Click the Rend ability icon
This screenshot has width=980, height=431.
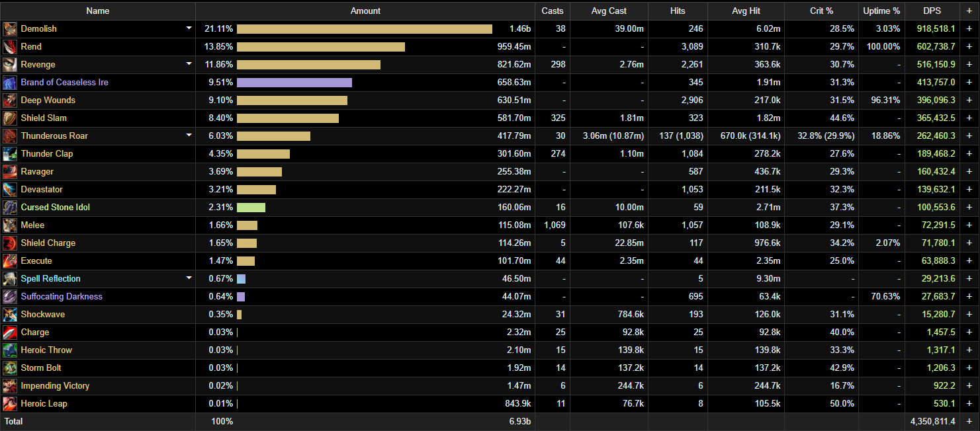click(10, 47)
